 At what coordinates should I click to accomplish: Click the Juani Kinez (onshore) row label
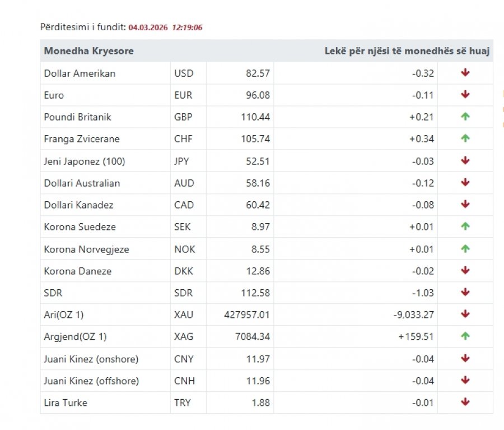(x=91, y=359)
